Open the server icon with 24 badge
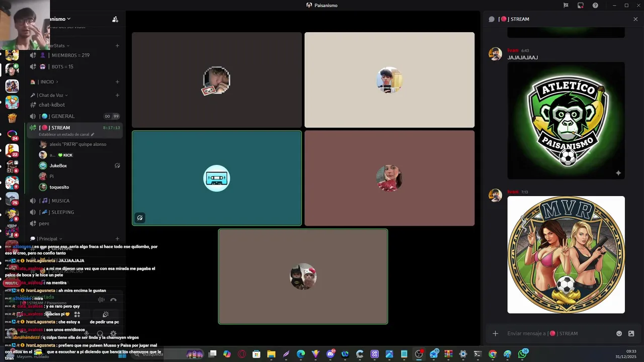Image resolution: width=644 pixels, height=362 pixels. point(12,134)
